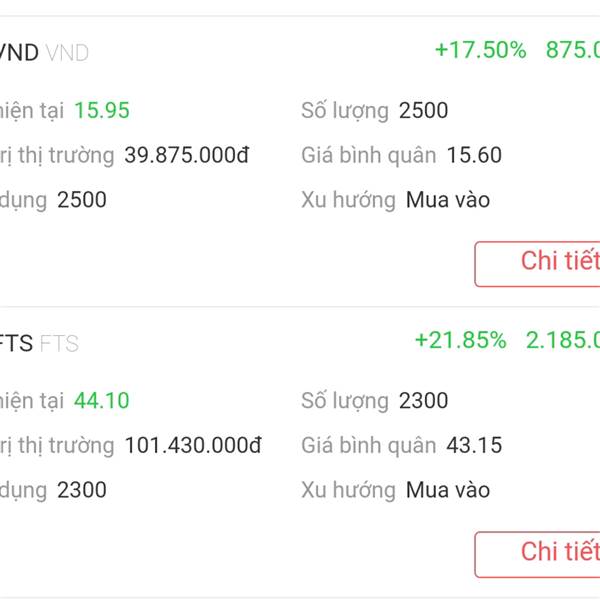Select the FTS stock ticker title
600x600 pixels.
(16, 343)
